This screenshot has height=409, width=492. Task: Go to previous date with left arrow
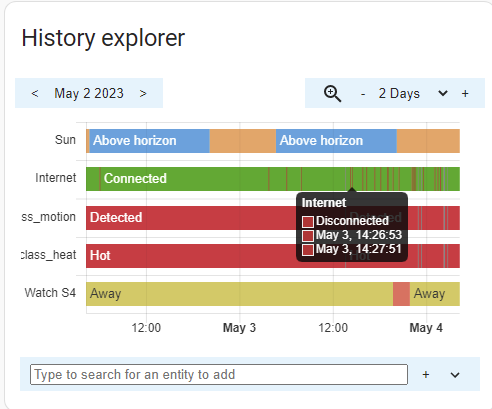(x=35, y=93)
